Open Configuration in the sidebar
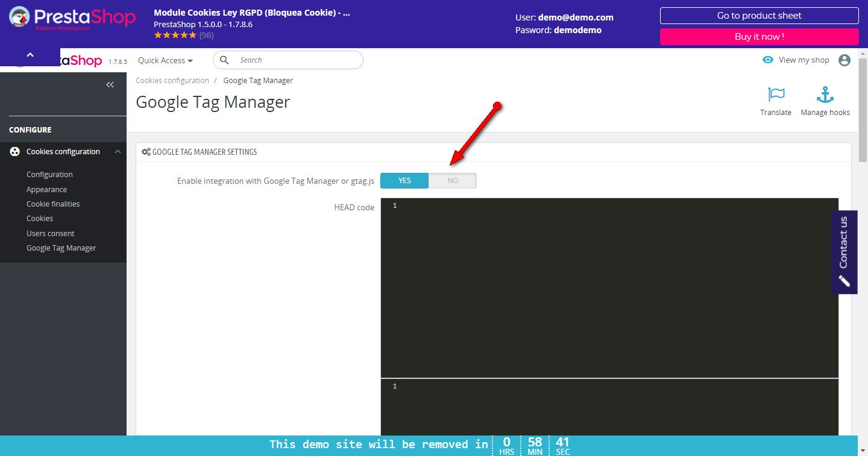The width and height of the screenshot is (868, 456). (49, 175)
